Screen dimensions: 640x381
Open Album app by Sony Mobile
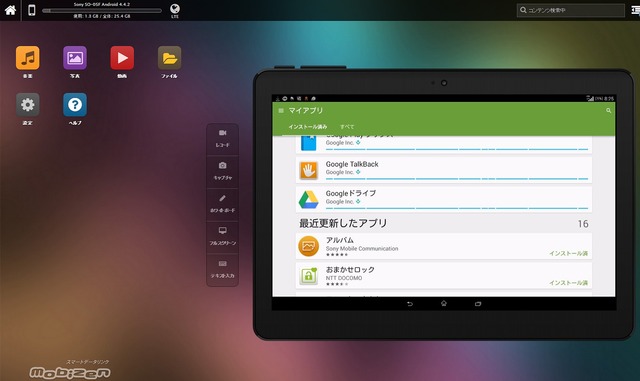coord(444,246)
